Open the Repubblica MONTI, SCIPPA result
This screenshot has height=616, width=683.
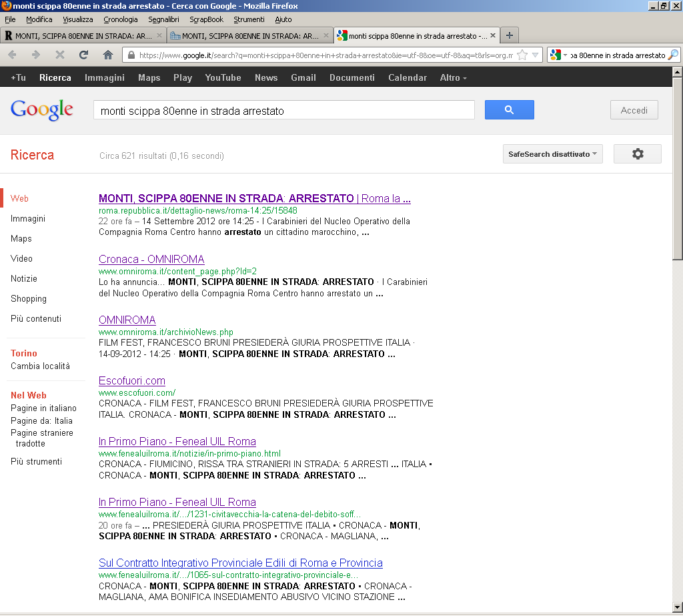[x=254, y=198]
